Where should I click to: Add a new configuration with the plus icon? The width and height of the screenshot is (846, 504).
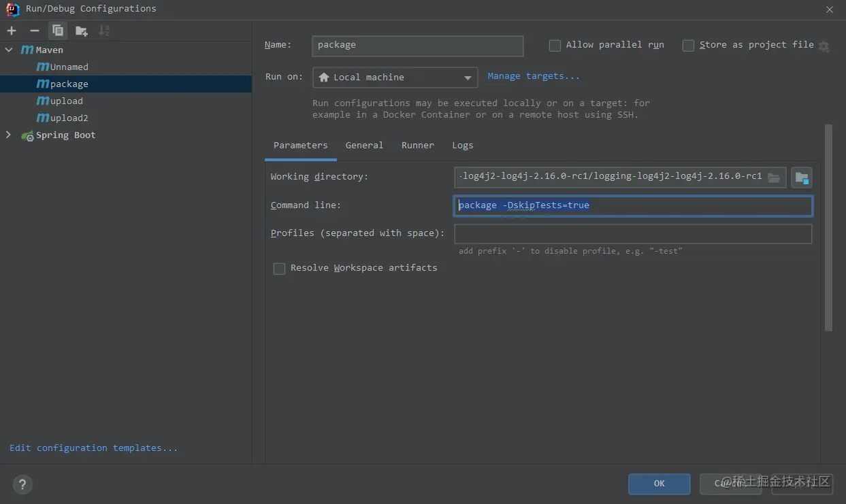(12, 31)
